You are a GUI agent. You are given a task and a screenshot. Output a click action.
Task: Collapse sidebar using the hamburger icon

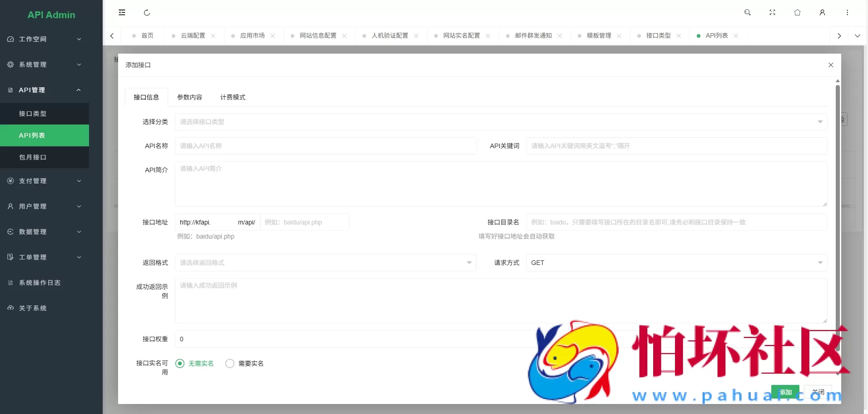click(x=121, y=12)
